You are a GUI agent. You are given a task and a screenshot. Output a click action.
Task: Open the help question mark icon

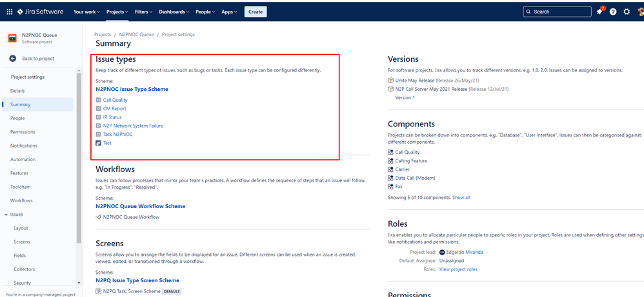click(x=613, y=12)
